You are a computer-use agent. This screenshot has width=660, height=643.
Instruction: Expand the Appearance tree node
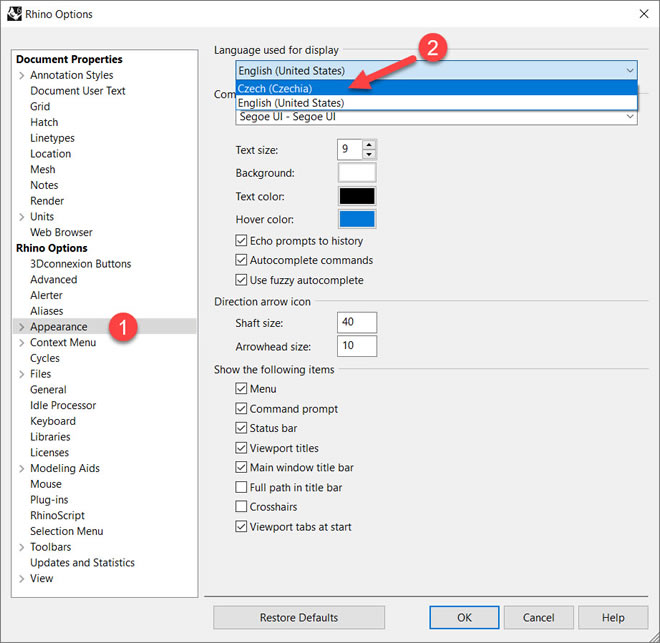coord(21,327)
